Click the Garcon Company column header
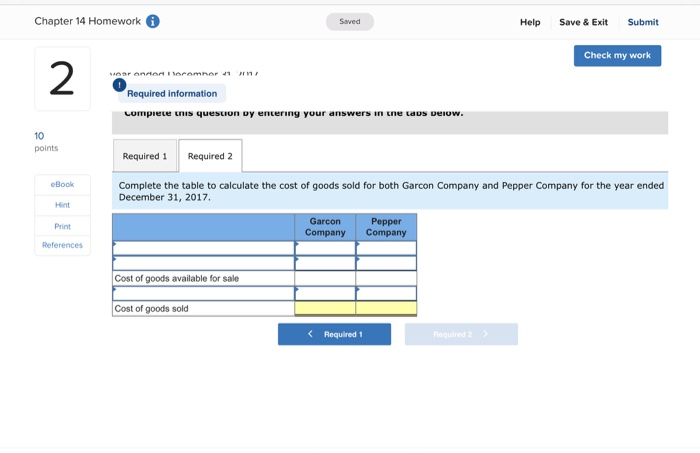 325,227
